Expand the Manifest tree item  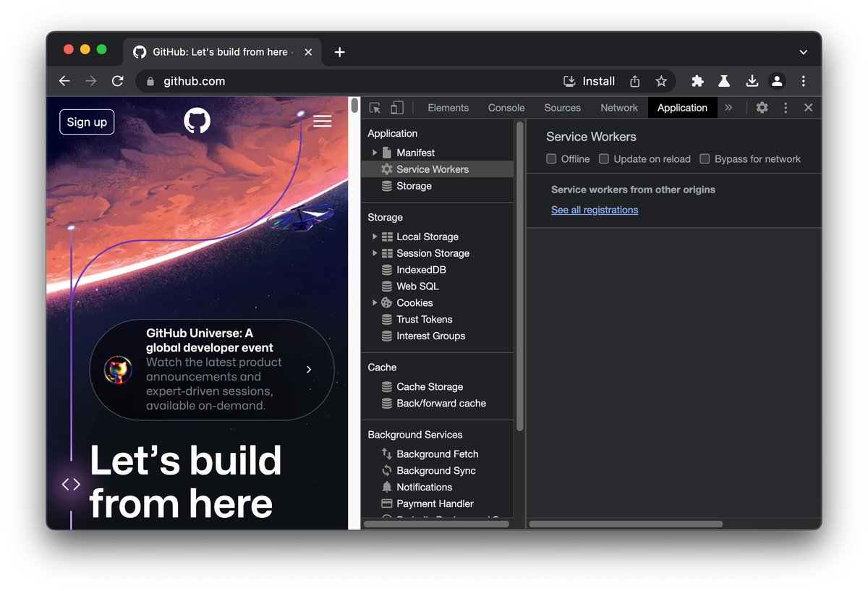click(375, 153)
